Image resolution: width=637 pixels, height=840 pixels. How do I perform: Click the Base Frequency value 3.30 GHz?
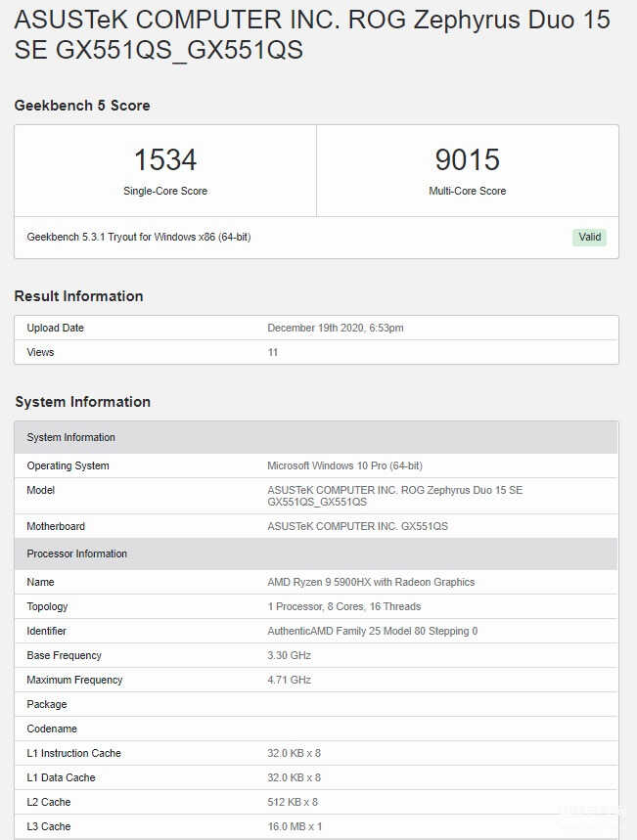(x=289, y=655)
